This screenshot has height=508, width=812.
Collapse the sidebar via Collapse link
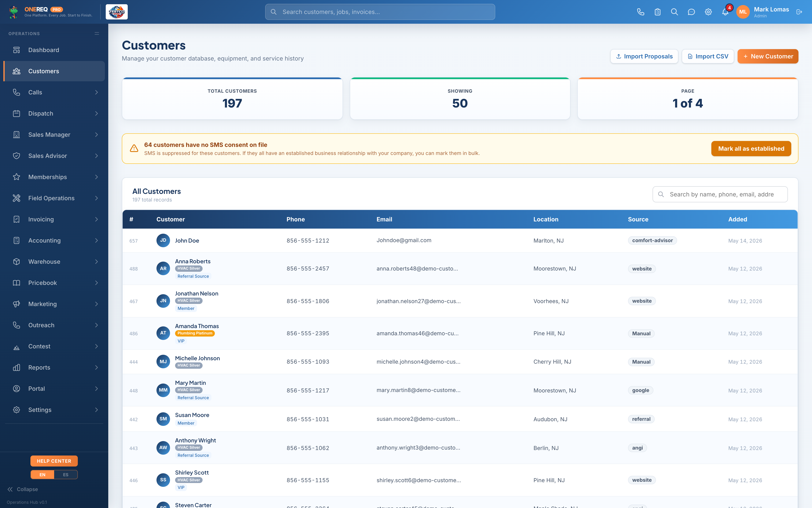22,489
